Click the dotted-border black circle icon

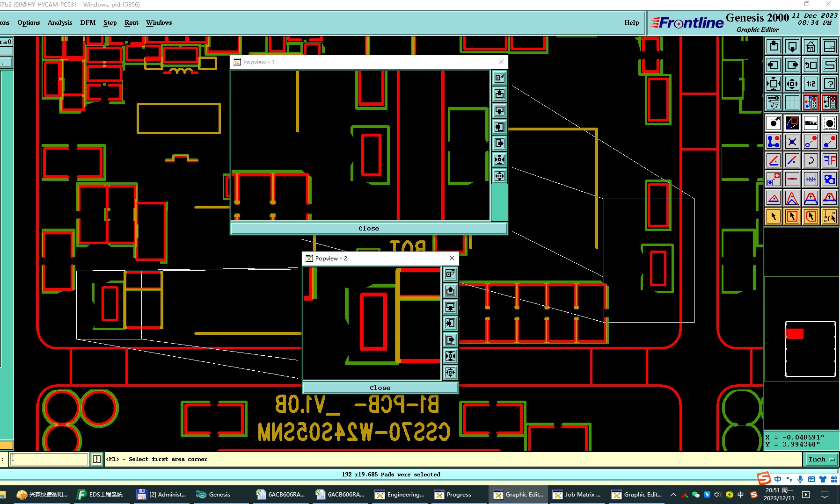(x=830, y=123)
